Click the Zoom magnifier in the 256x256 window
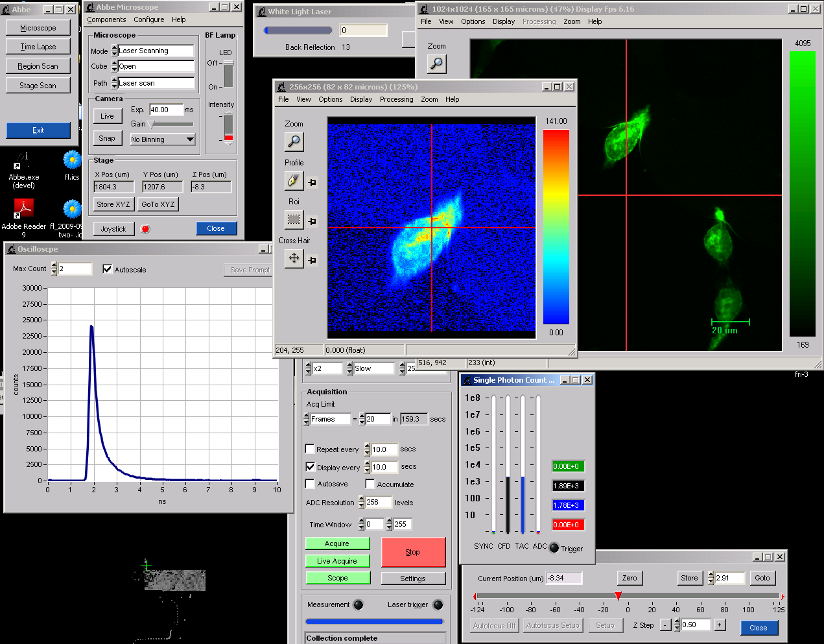This screenshot has width=824, height=644. coord(294,141)
